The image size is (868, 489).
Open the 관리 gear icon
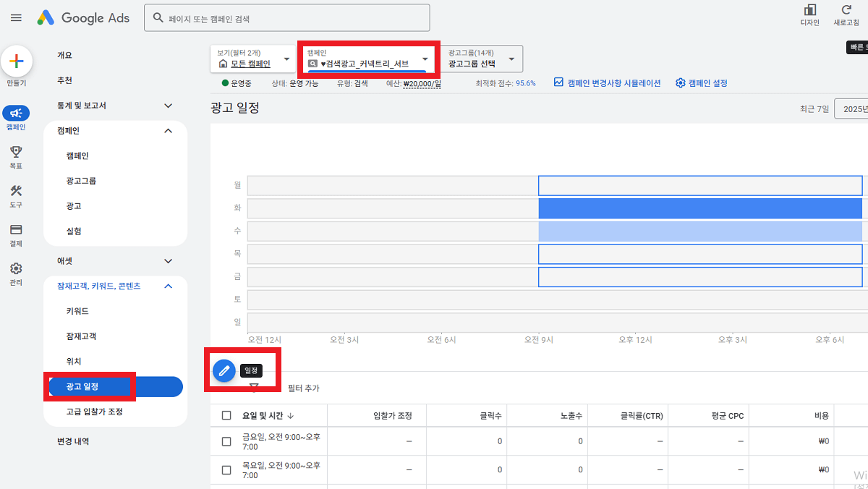pos(16,268)
